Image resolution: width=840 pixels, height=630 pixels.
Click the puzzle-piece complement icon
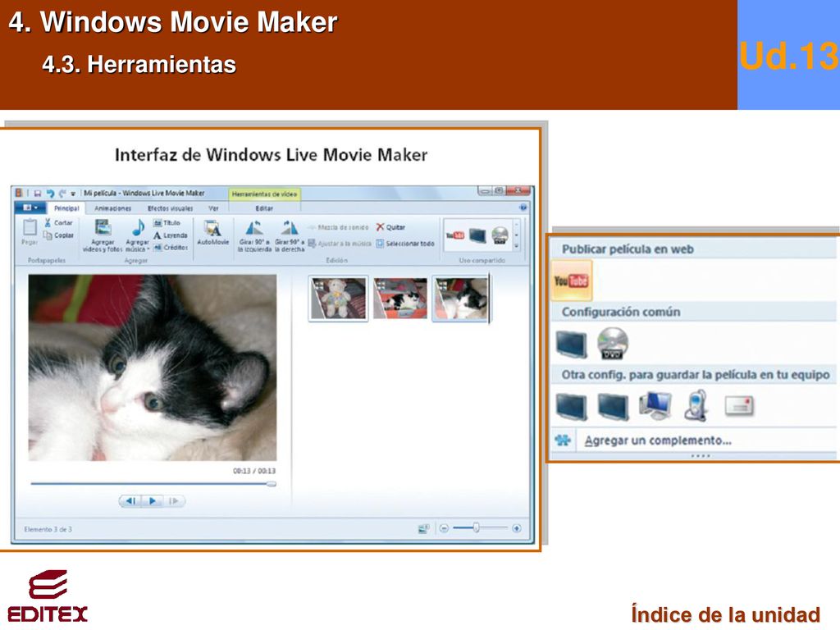point(563,441)
